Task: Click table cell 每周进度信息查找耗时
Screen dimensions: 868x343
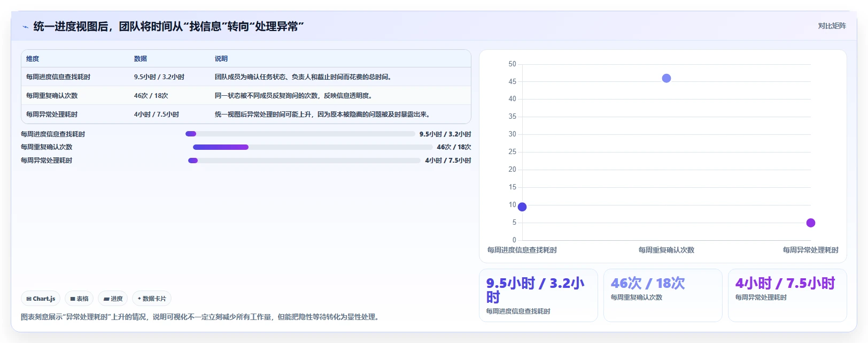Action: coord(58,77)
